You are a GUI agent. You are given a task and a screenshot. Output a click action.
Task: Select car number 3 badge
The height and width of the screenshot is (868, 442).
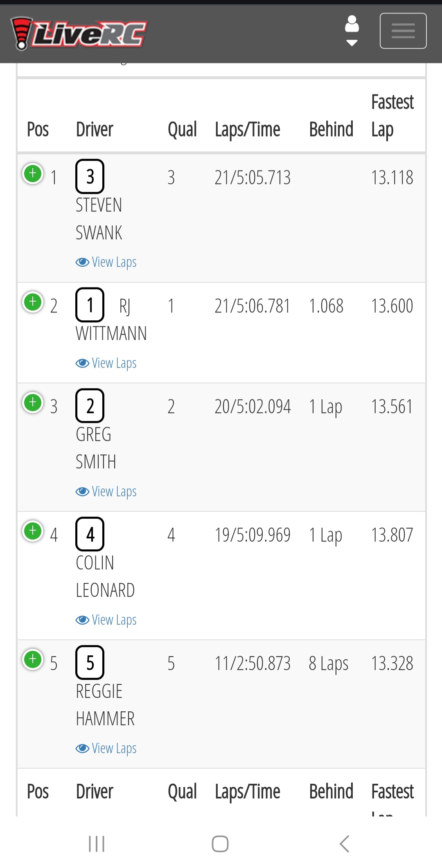pyautogui.click(x=90, y=177)
